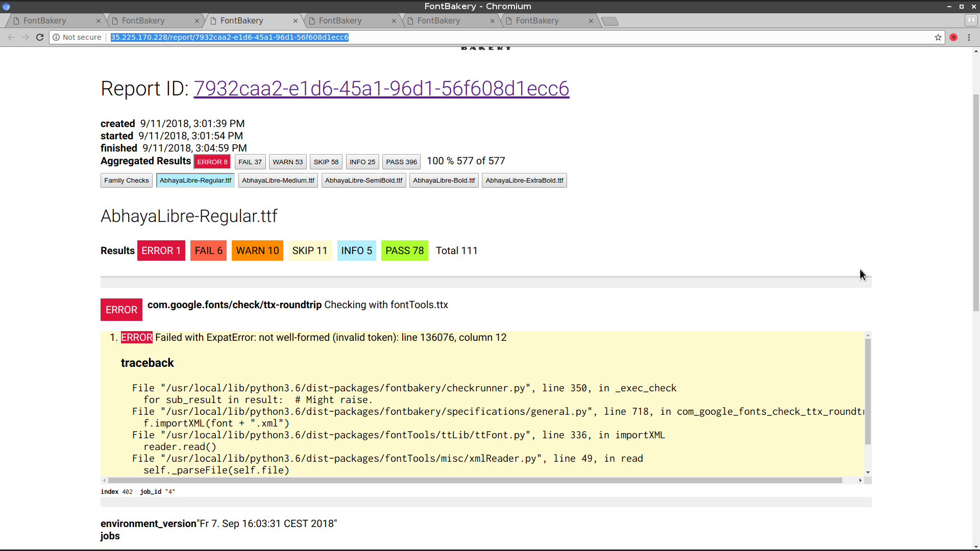Click inside the address bar URL field
980x551 pixels.
coord(230,37)
